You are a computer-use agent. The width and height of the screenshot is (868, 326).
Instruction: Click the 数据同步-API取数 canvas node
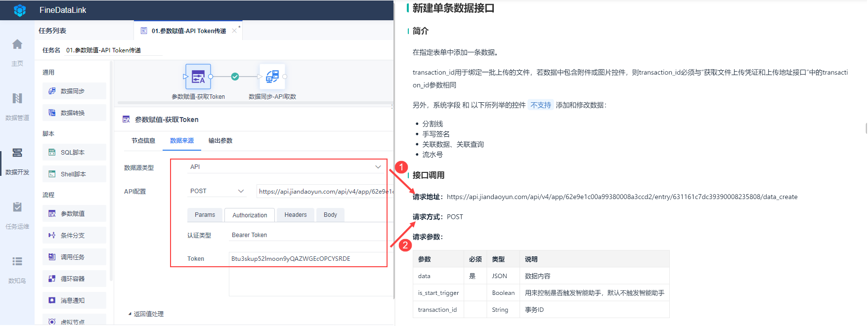[x=272, y=77]
